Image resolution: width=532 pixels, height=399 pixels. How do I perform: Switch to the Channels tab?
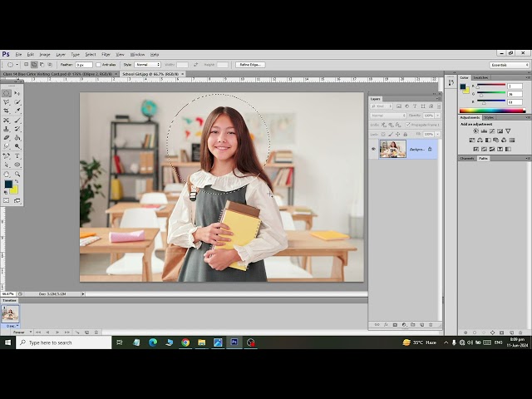[467, 159]
